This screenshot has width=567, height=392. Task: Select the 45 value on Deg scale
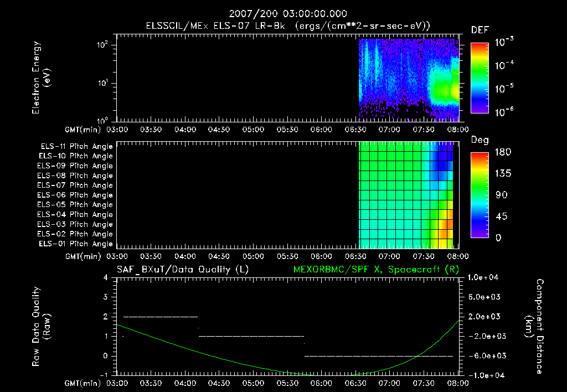coord(502,216)
